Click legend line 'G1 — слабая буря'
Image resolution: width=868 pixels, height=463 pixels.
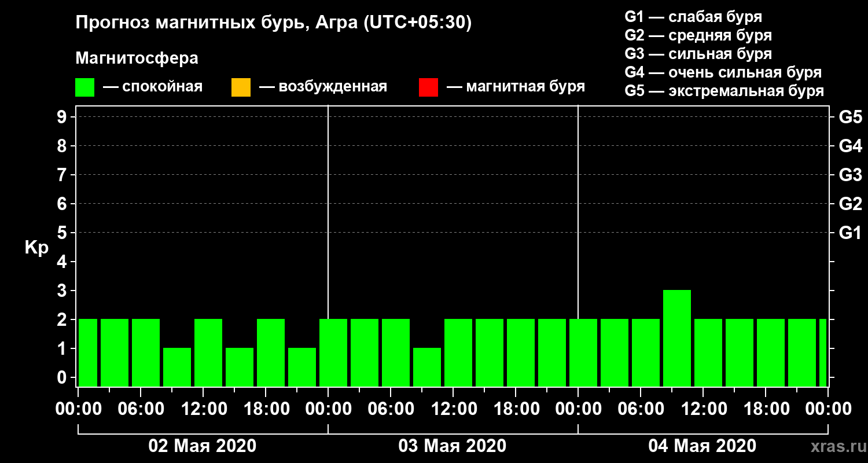coord(693,16)
